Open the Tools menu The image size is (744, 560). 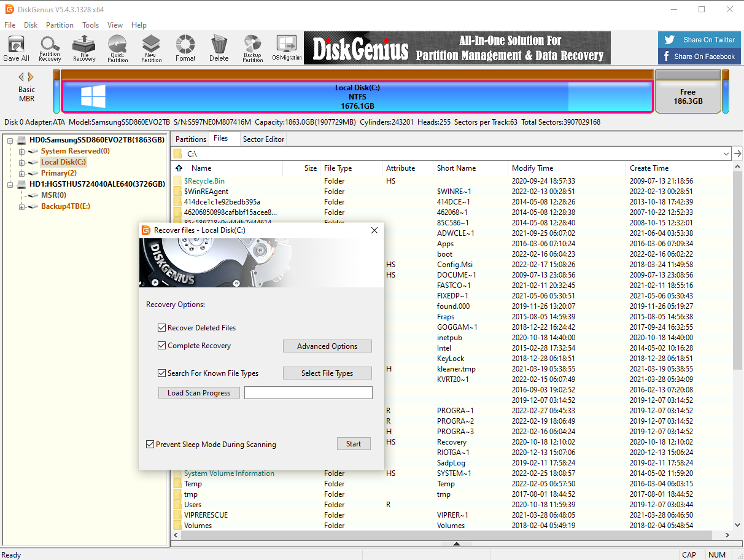tap(91, 25)
